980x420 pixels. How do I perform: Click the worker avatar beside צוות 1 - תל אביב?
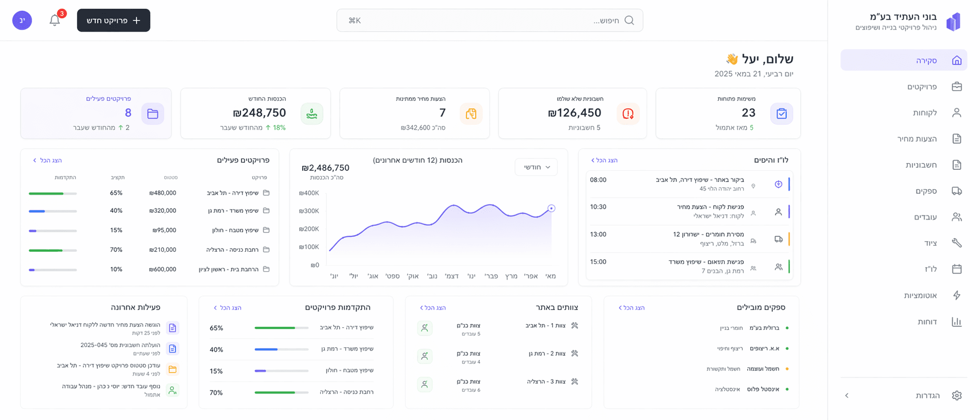click(425, 328)
